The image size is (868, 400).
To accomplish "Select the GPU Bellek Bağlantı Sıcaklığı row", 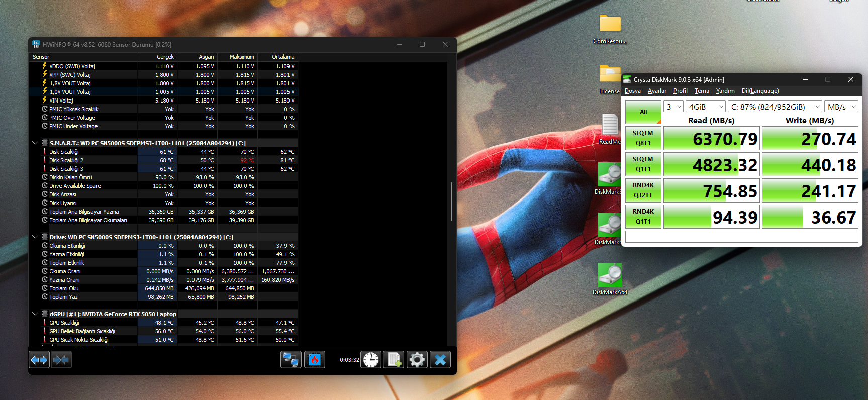I will 163,331.
